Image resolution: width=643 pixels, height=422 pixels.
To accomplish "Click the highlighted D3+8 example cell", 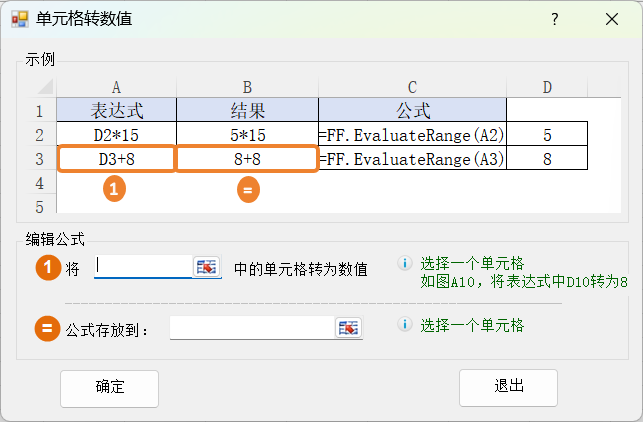I will 116,159.
